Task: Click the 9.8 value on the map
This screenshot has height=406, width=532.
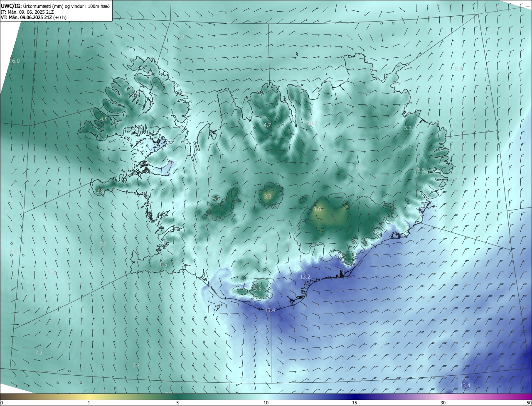Action: click(458, 68)
